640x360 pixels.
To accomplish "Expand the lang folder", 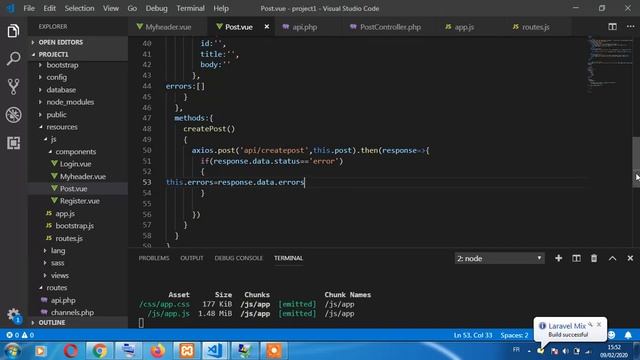I will tap(58, 251).
